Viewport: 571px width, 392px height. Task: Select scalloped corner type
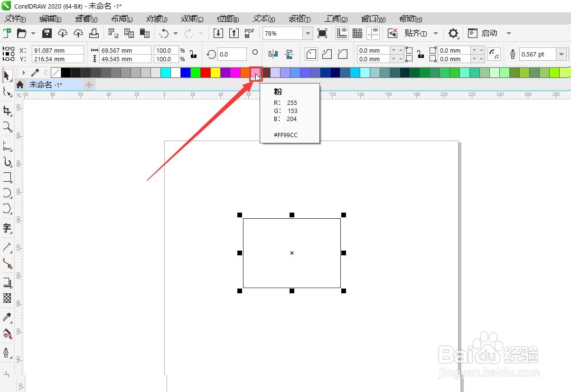[x=327, y=54]
